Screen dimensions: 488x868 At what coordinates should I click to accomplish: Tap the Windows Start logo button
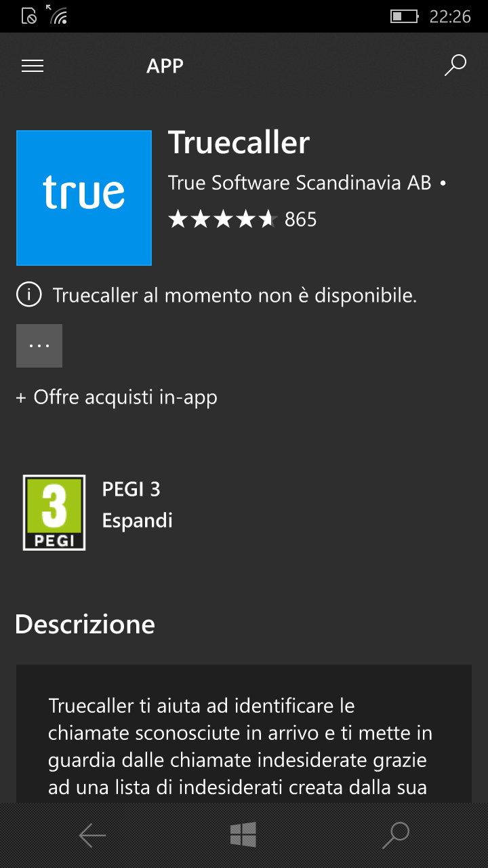click(243, 835)
